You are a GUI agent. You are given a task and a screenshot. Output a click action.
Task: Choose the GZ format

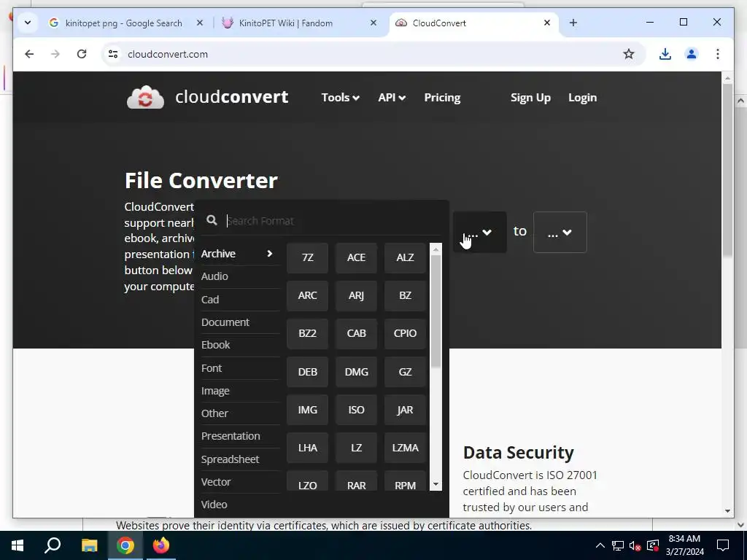[405, 372]
